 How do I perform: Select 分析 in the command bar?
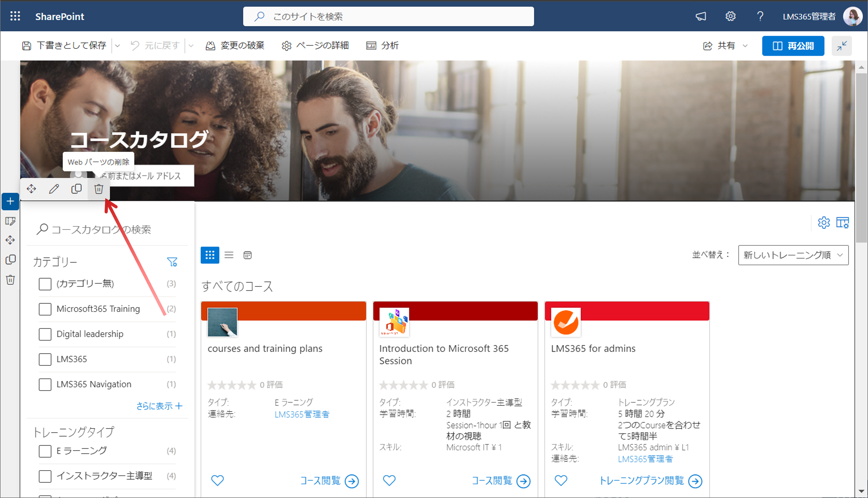(382, 45)
